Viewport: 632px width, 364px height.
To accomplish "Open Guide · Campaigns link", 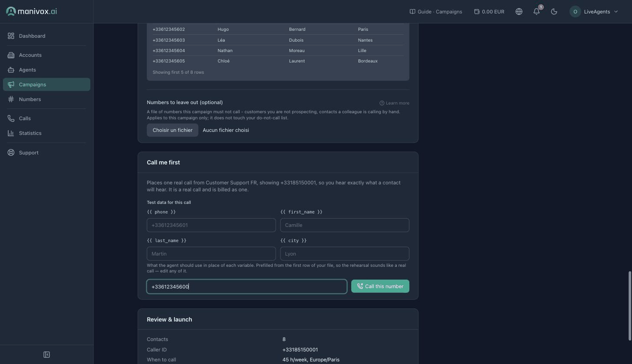I will tap(436, 12).
